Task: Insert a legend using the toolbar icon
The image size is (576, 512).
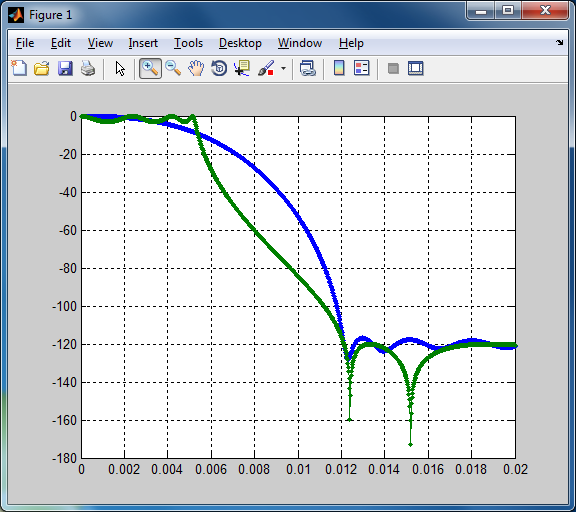Action: [x=361, y=68]
